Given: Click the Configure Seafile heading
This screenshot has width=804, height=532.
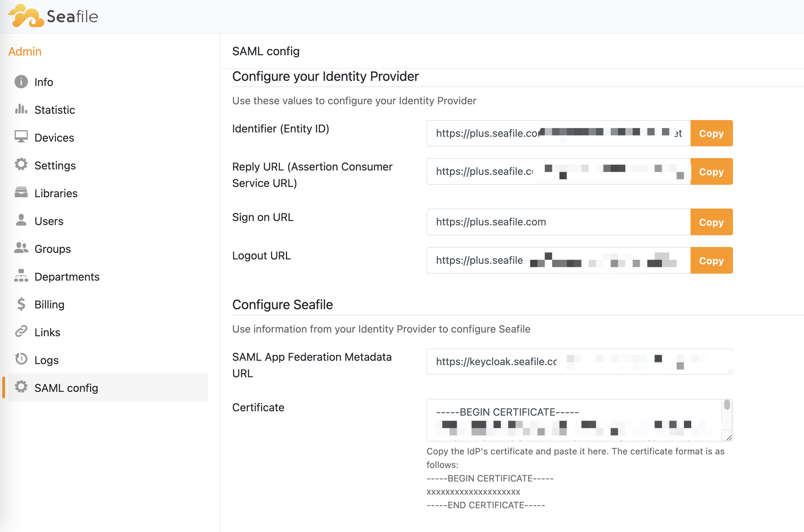Looking at the screenshot, I should (x=283, y=304).
